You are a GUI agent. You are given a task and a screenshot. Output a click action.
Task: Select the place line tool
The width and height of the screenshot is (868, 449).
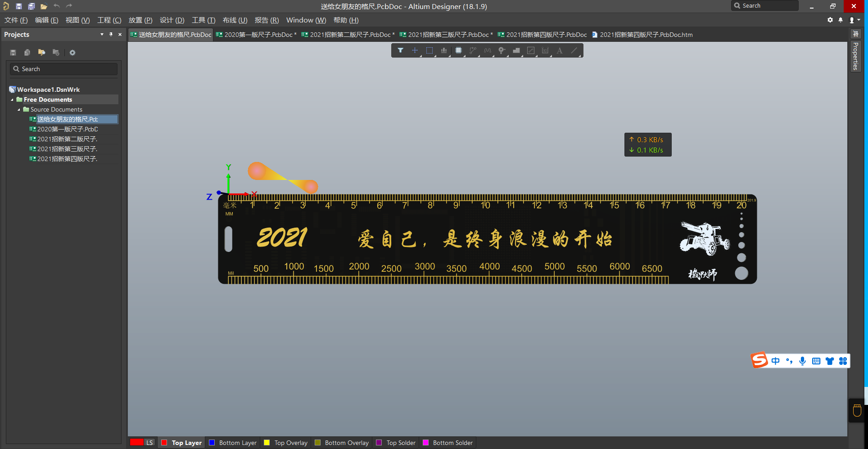pos(574,50)
